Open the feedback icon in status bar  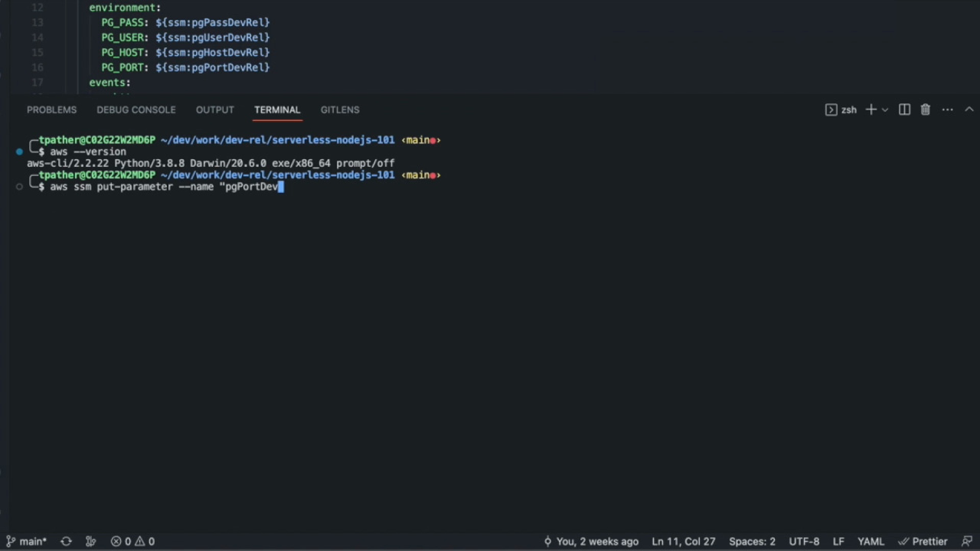(x=967, y=541)
